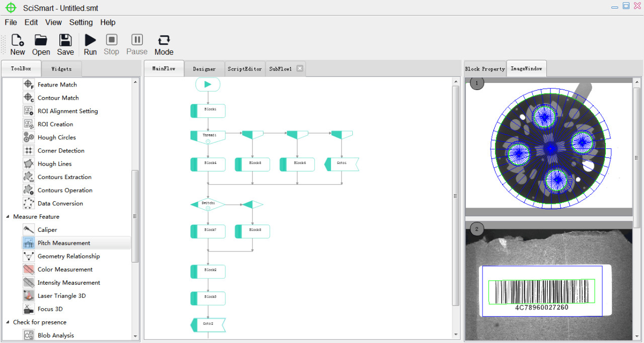Select the ImageWindow tab
Image resolution: width=644 pixels, height=343 pixels.
click(x=526, y=68)
